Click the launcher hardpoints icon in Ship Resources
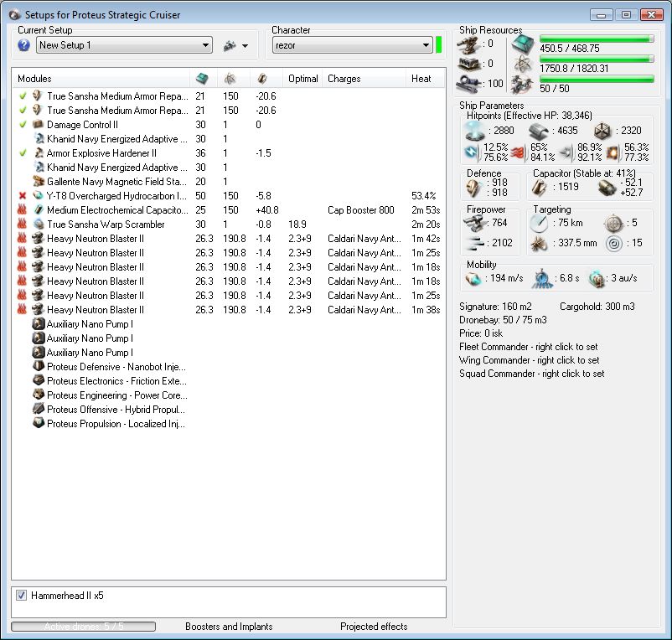The height and width of the screenshot is (640, 672). click(x=468, y=65)
